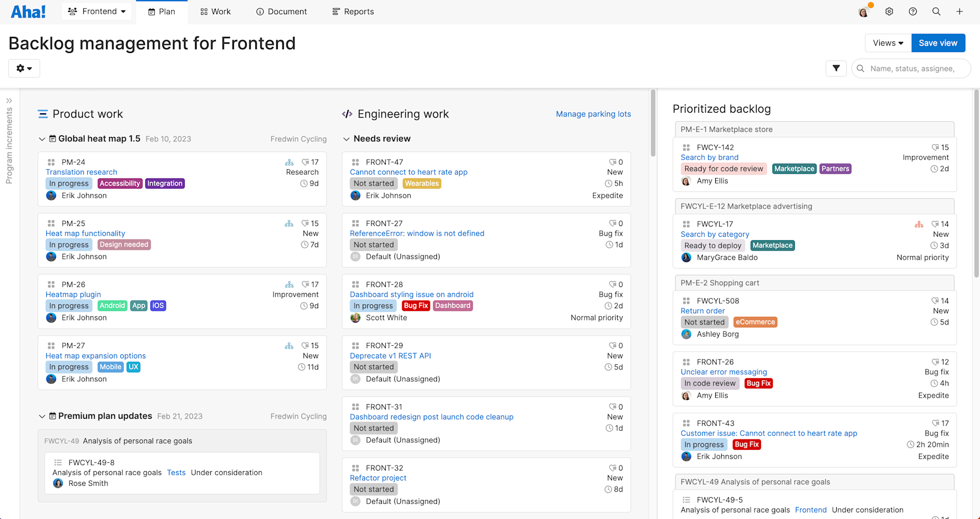Switch to the Work tab

point(216,11)
